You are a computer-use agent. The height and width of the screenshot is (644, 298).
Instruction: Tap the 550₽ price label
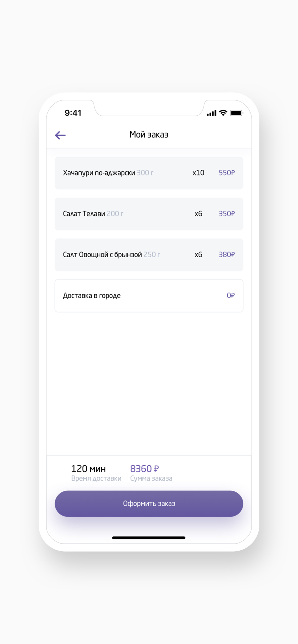pyautogui.click(x=227, y=173)
